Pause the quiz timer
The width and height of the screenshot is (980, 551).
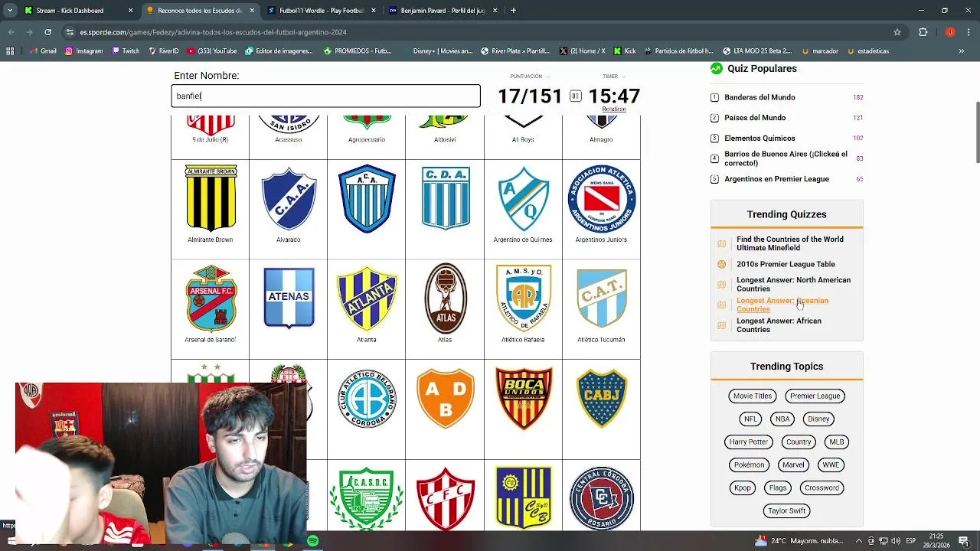click(x=575, y=96)
